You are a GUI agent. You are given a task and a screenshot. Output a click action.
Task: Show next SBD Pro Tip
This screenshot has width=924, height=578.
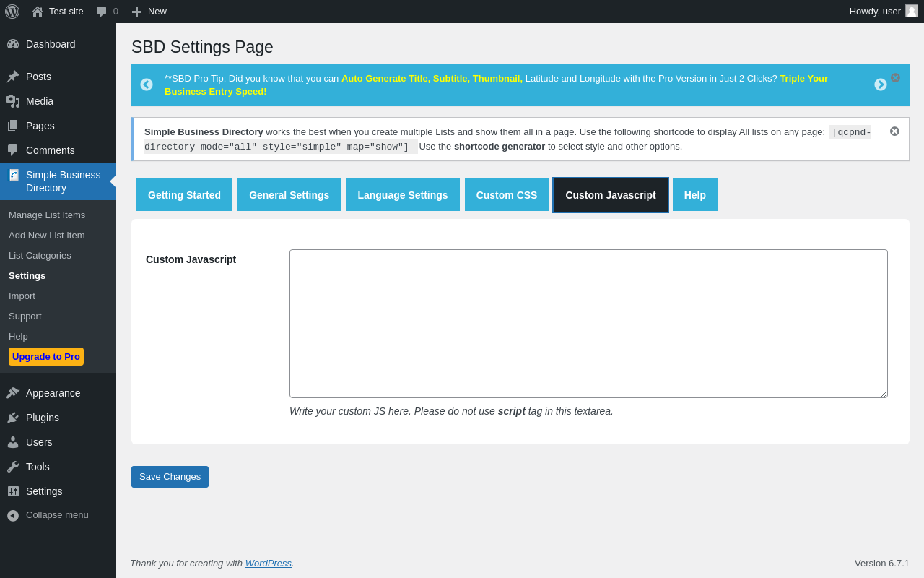[881, 85]
